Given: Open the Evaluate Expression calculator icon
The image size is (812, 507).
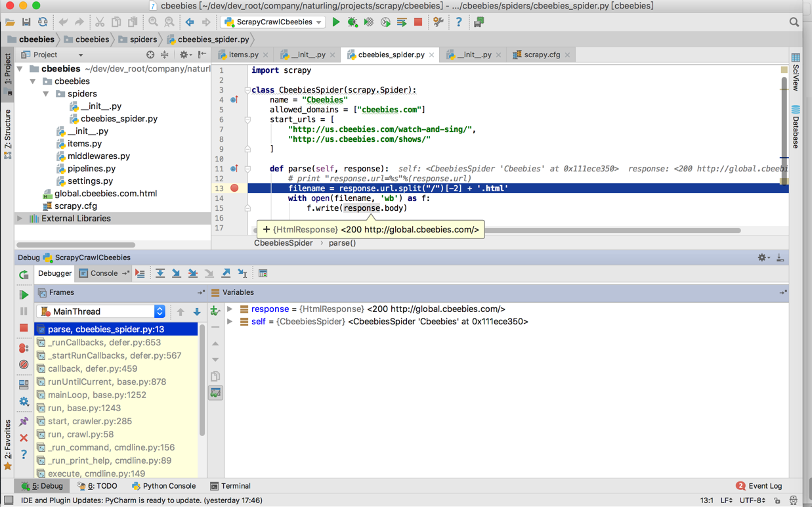Looking at the screenshot, I should [263, 273].
